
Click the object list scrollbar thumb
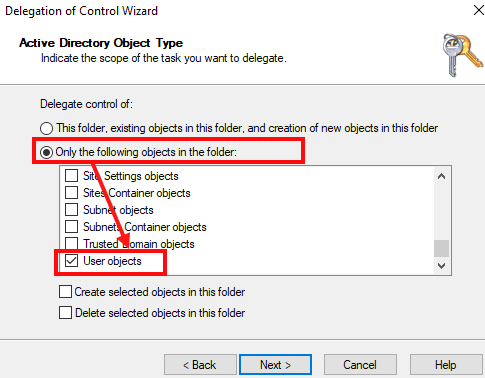pyautogui.click(x=442, y=248)
